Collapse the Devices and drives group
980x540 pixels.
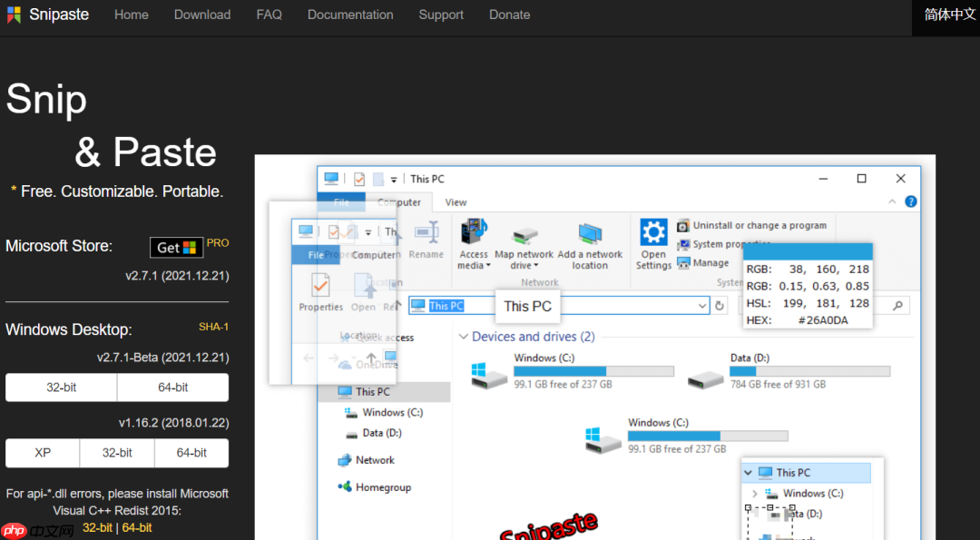point(463,337)
